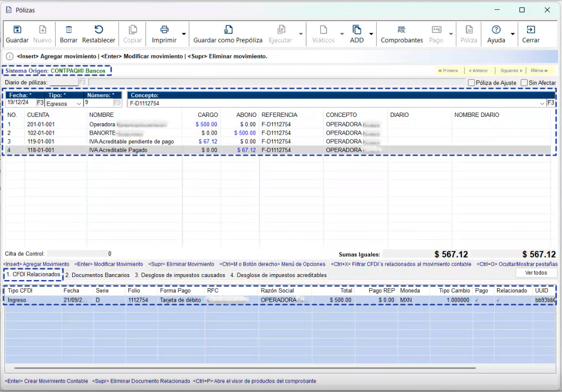562x392 pixels.
Task: Click the Cerrar exit icon
Action: tap(531, 30)
